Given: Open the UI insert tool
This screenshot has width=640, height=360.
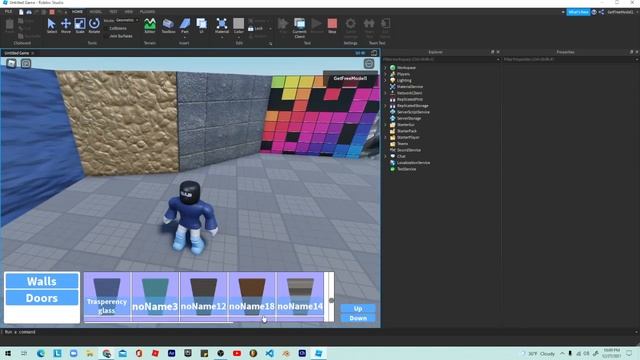Looking at the screenshot, I should (x=201, y=25).
